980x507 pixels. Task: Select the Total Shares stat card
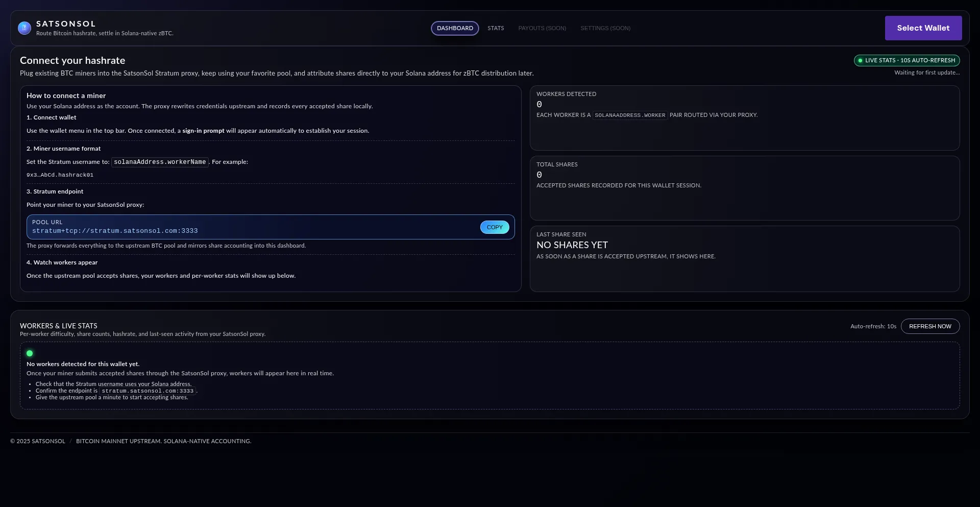click(744, 188)
